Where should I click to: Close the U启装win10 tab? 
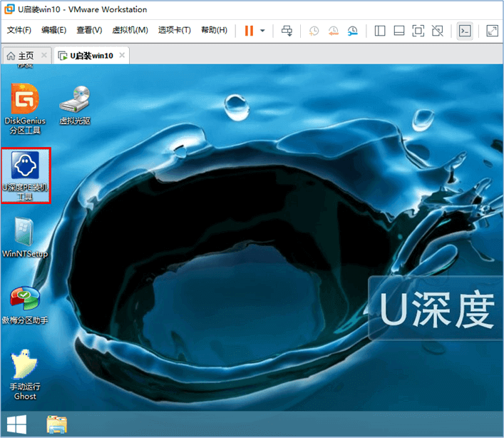(x=122, y=56)
